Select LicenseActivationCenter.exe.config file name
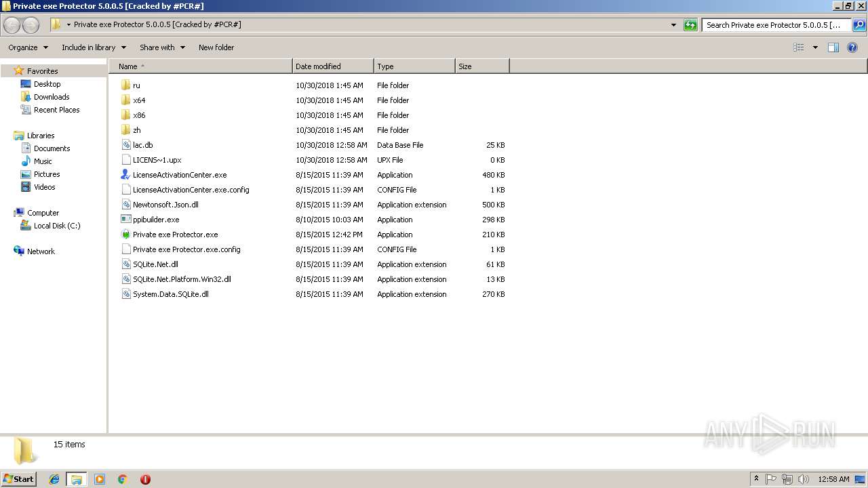Viewport: 868px width, 488px height. click(x=191, y=190)
